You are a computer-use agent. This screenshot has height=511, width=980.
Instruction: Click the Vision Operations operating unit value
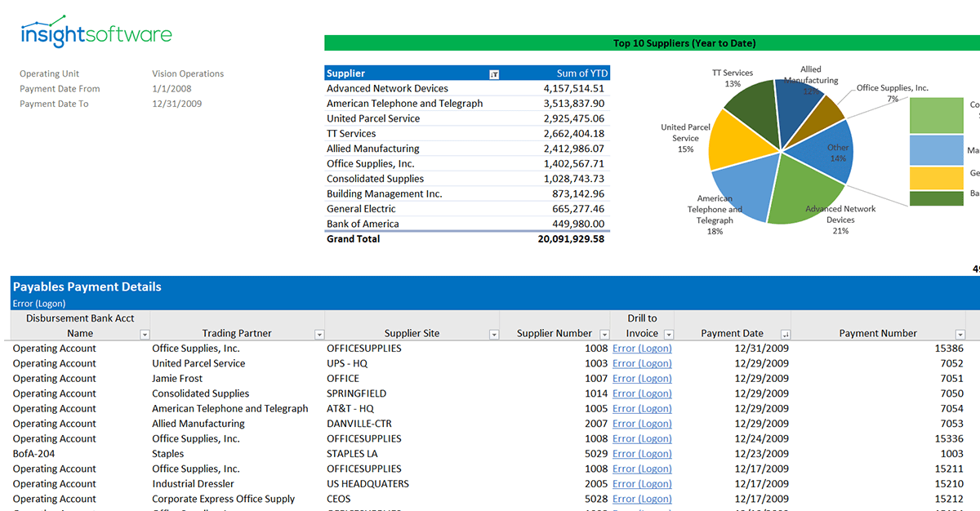[x=188, y=73]
